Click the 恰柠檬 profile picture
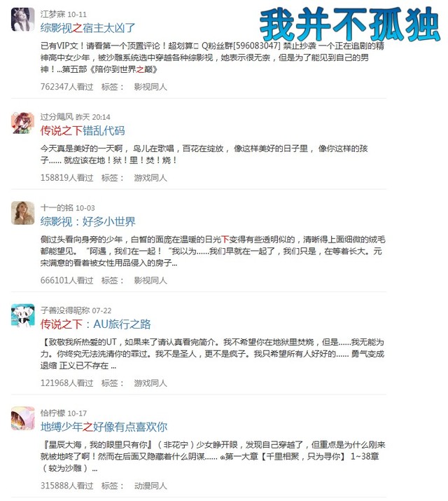 pos(22,418)
